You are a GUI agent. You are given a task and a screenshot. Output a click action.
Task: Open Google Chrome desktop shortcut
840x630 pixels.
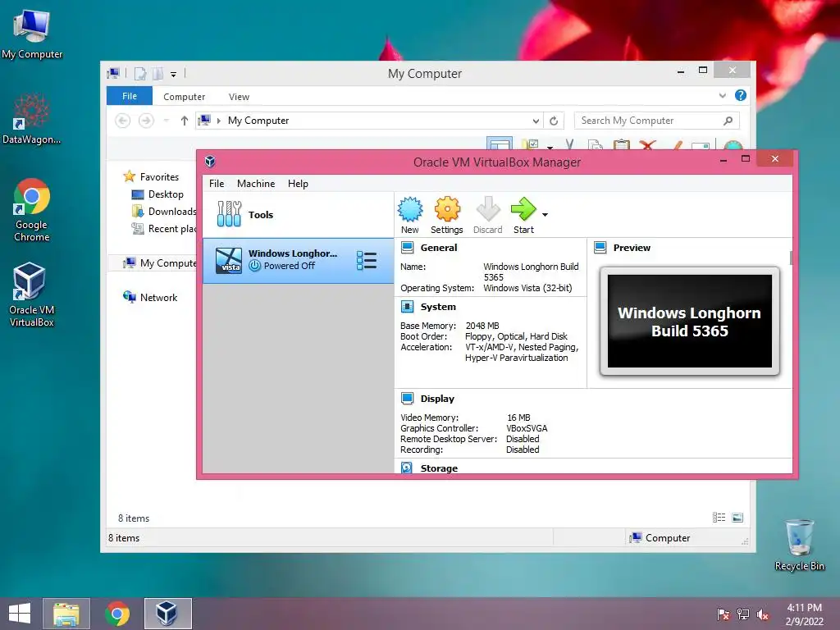tap(32, 210)
